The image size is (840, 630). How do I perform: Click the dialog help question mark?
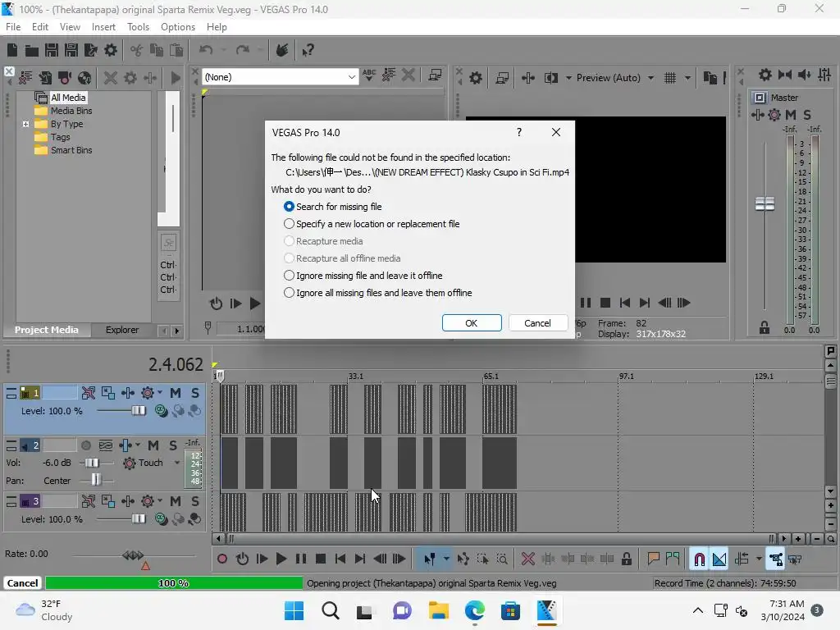[519, 132]
